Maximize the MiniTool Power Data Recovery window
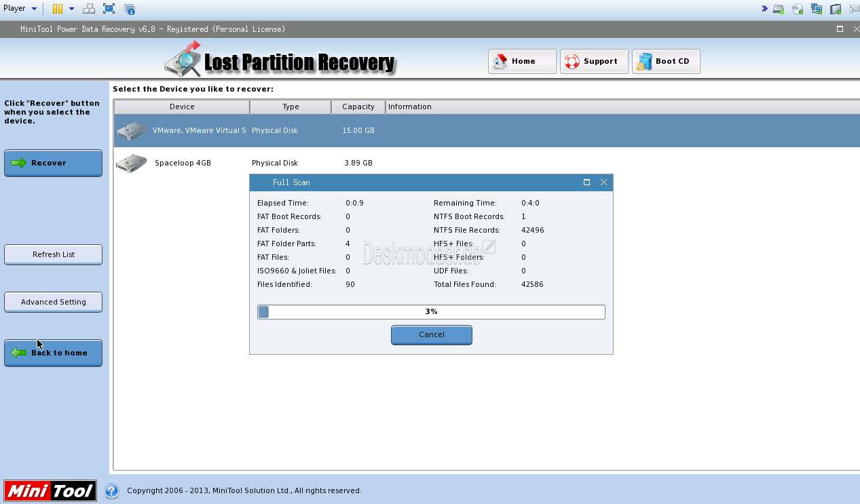860x504 pixels. [x=840, y=28]
